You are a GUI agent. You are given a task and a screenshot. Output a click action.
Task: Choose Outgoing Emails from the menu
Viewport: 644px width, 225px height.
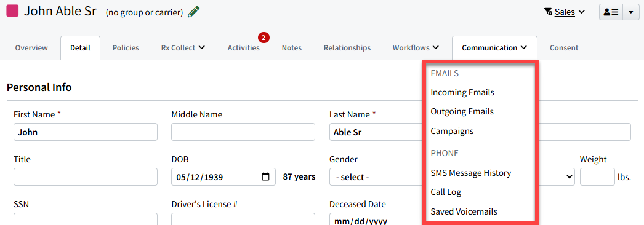click(x=462, y=111)
